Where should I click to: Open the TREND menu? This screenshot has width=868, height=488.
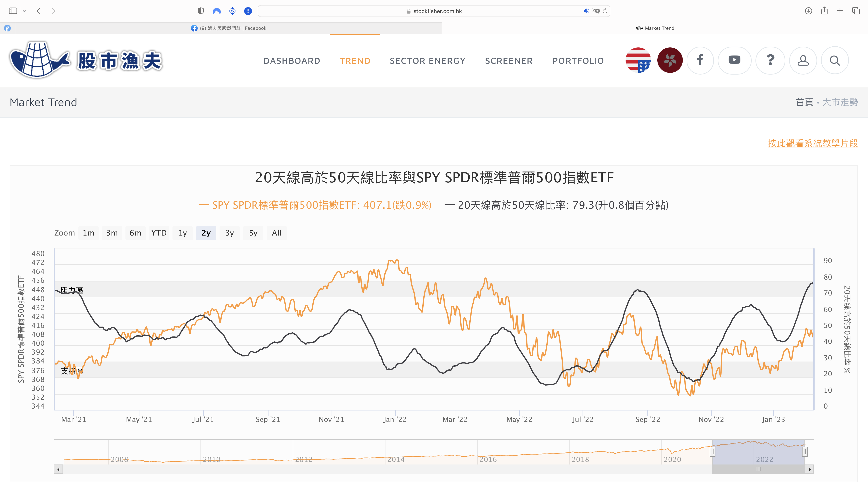pyautogui.click(x=355, y=61)
